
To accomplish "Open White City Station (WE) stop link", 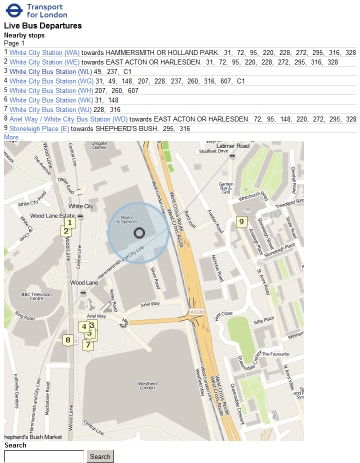I will (45, 62).
